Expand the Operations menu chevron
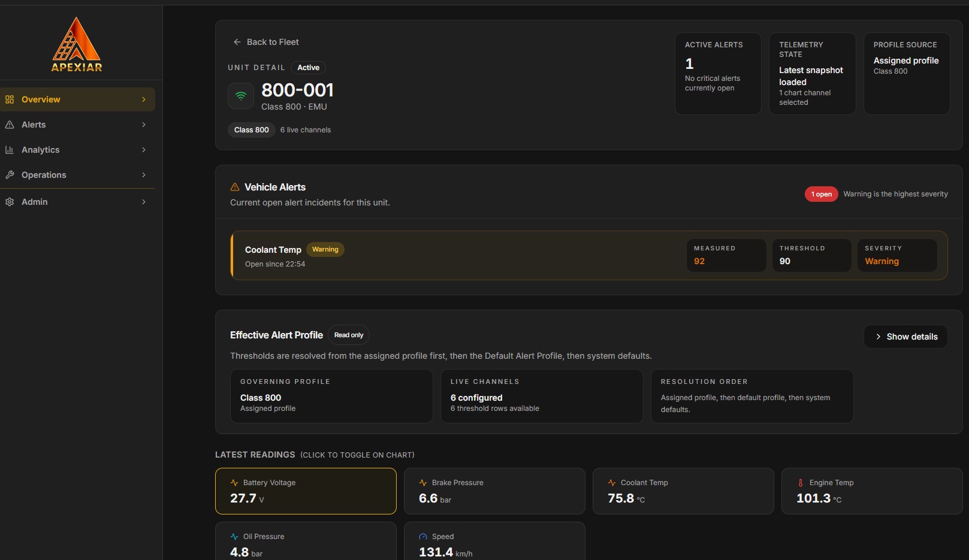969x560 pixels. coord(144,175)
